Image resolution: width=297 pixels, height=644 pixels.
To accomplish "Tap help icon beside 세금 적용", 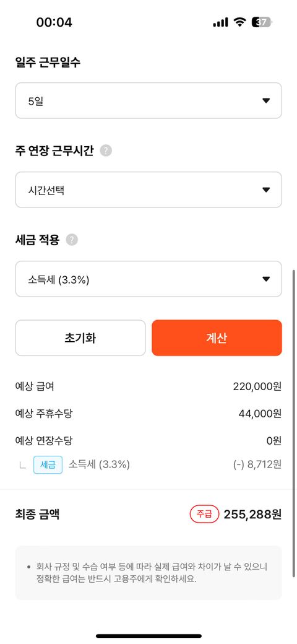I will pyautogui.click(x=72, y=240).
